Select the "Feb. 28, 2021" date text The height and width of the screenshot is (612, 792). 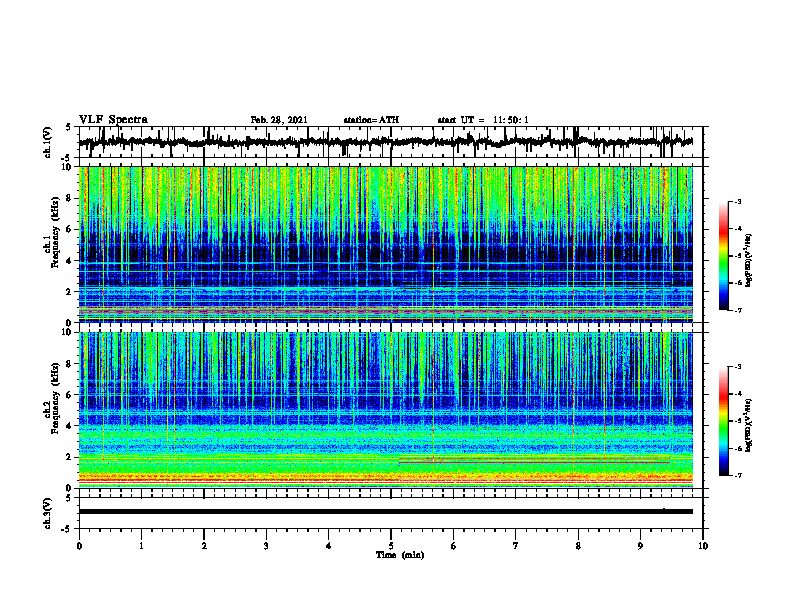(279, 120)
